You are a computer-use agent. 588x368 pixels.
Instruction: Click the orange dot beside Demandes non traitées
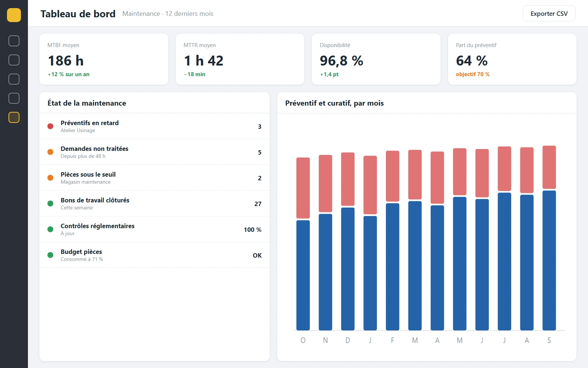50,152
